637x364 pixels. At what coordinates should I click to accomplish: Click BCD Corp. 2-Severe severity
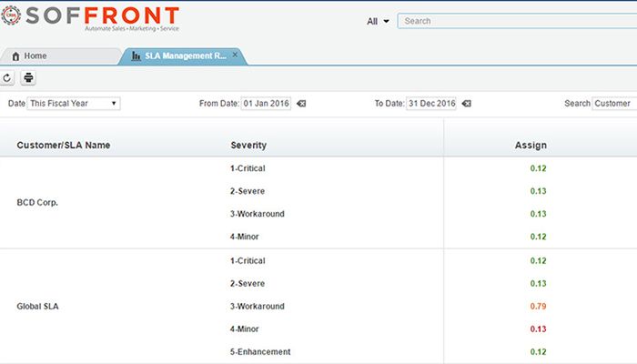[248, 191]
